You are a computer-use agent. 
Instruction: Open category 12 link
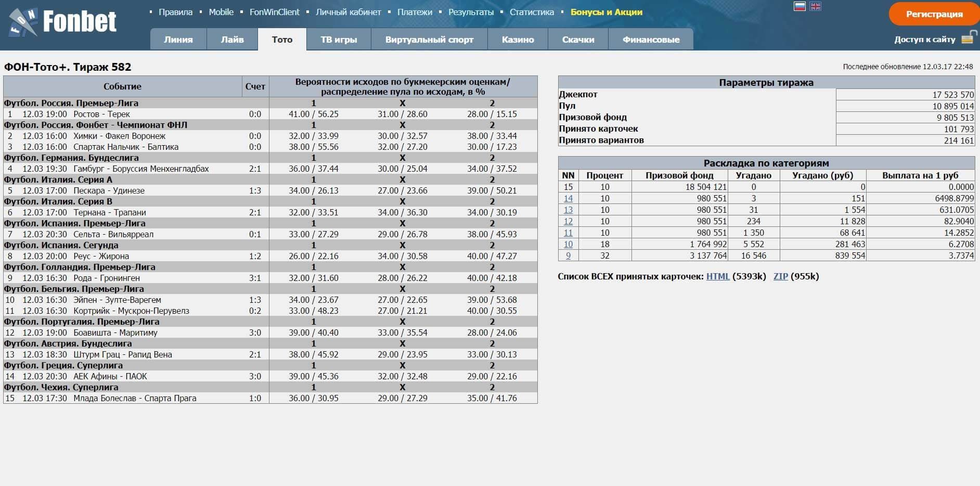tap(568, 221)
